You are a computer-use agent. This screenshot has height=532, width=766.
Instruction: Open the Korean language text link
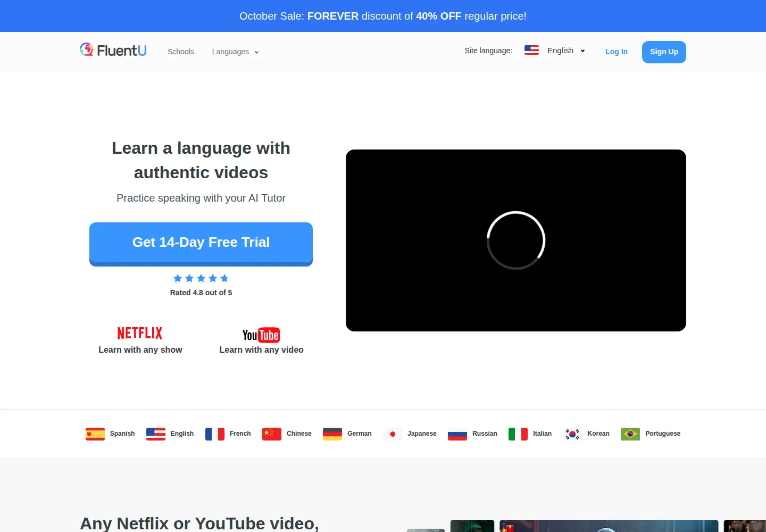tap(598, 434)
